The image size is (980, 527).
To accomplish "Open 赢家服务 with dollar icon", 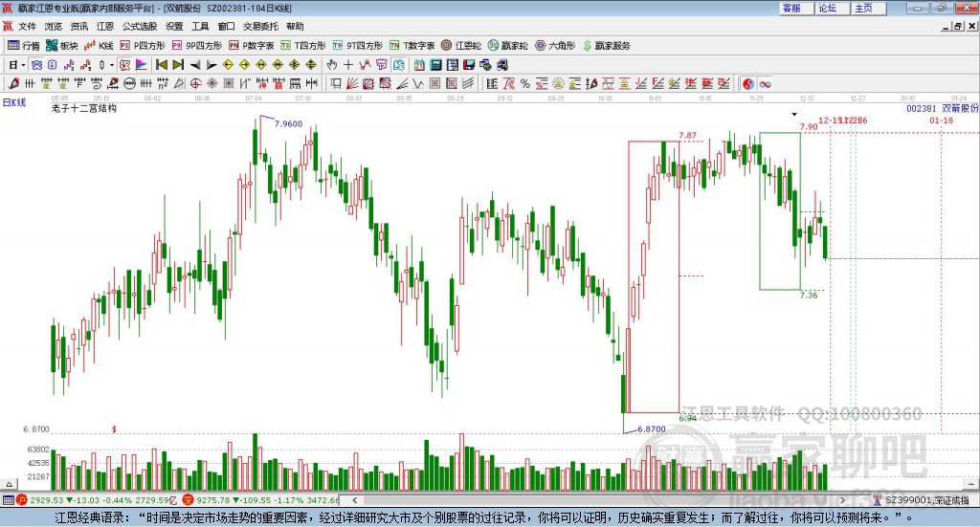I will point(606,46).
